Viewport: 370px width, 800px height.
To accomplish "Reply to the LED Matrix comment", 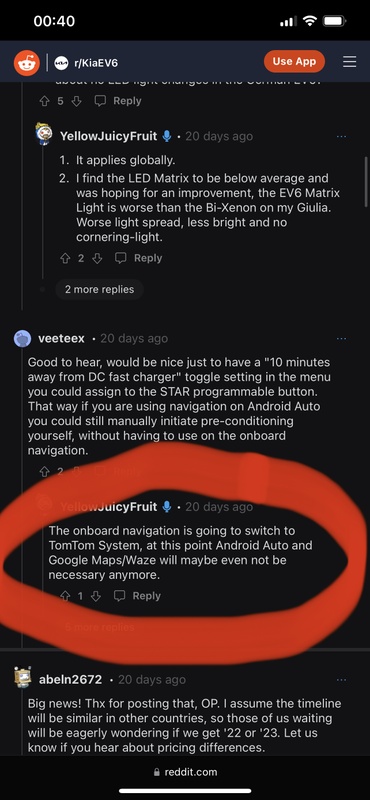I will (x=138, y=259).
